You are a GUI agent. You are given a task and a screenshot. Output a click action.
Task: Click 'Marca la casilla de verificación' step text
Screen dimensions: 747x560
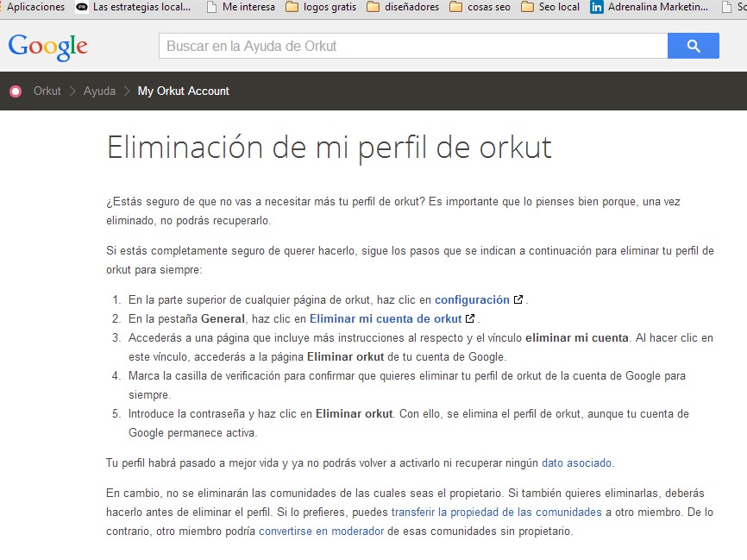coord(407,385)
